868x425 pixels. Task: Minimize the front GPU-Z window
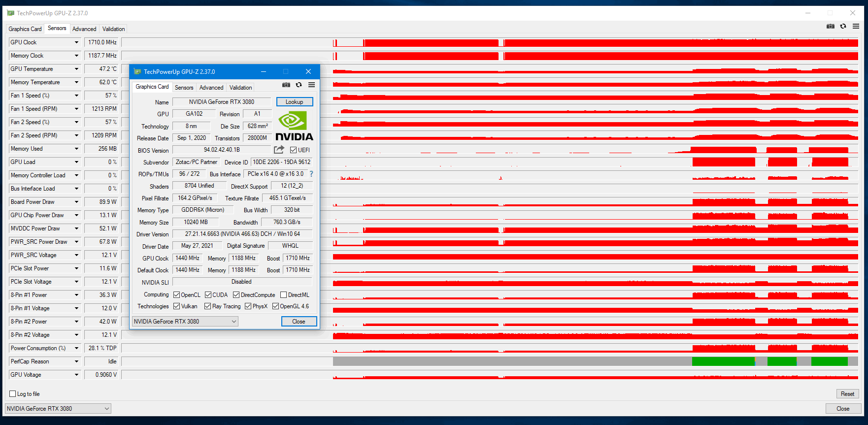pos(264,71)
